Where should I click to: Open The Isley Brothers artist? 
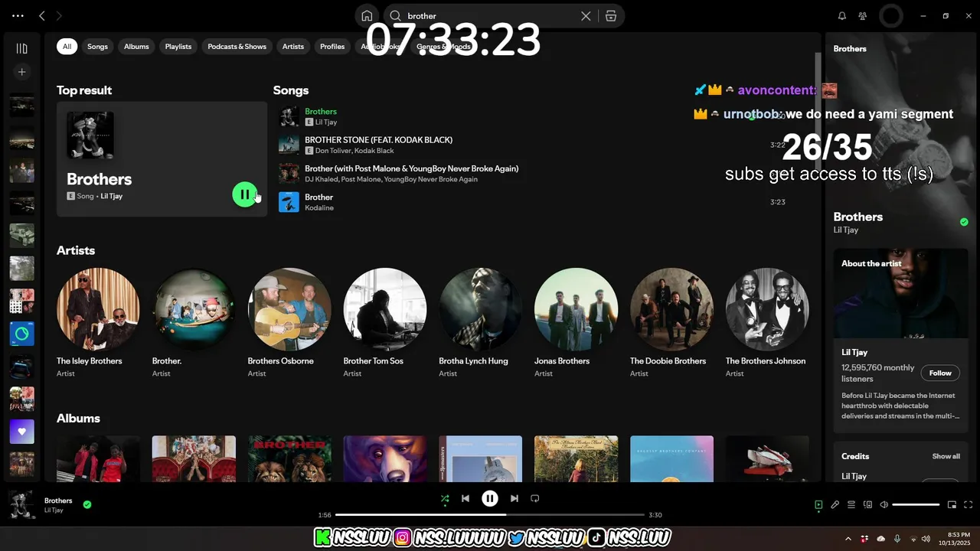[x=98, y=322]
